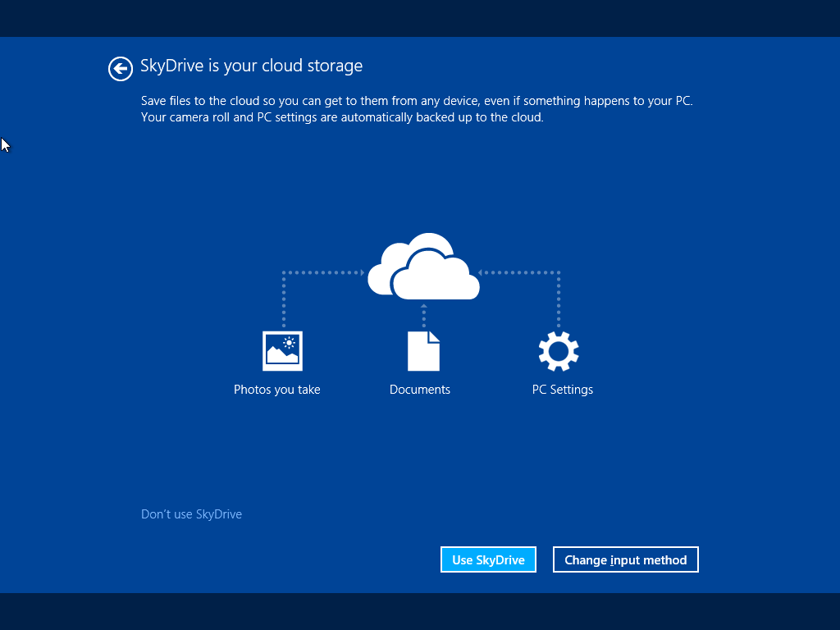Viewport: 840px width, 630px height.
Task: Click the Documents page icon
Action: pyautogui.click(x=423, y=351)
